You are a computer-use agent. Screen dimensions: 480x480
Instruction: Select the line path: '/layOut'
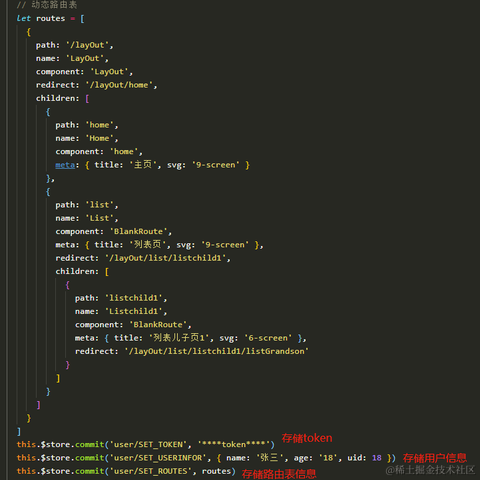[75, 45]
